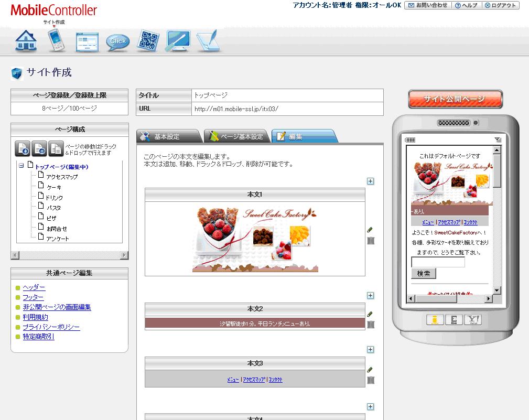Click メニュー link in phone preview
Image resolution: width=529 pixels, height=420 pixels.
pos(428,222)
